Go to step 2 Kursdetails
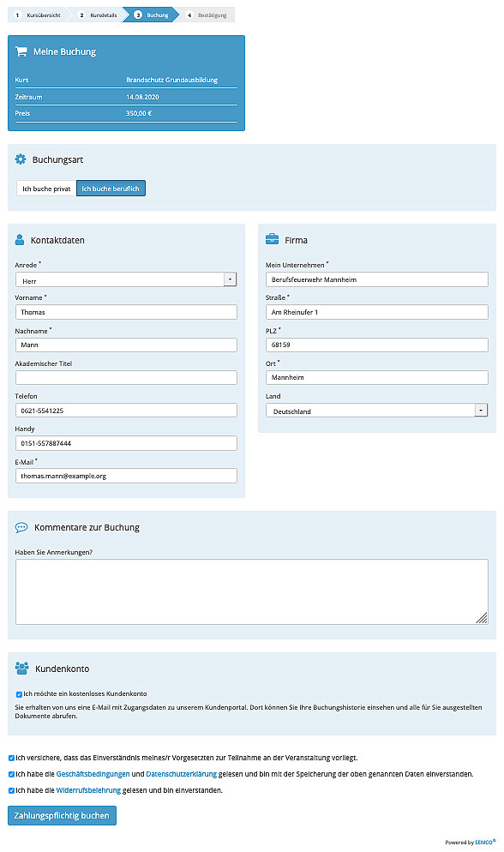This screenshot has height=852, width=504. coord(99,15)
